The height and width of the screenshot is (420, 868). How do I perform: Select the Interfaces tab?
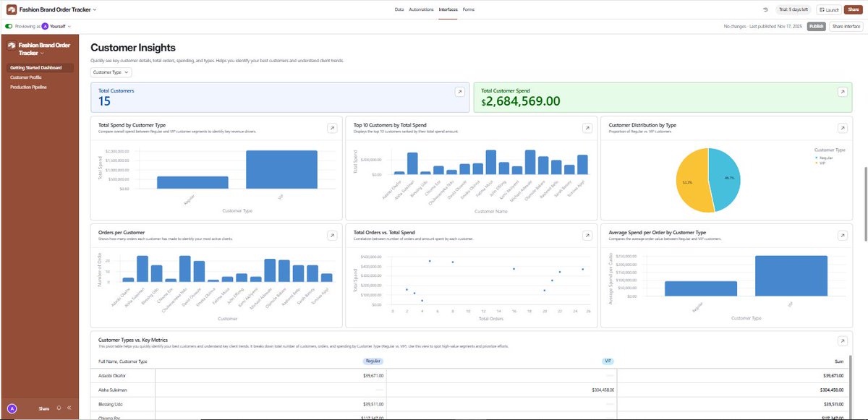coord(448,9)
